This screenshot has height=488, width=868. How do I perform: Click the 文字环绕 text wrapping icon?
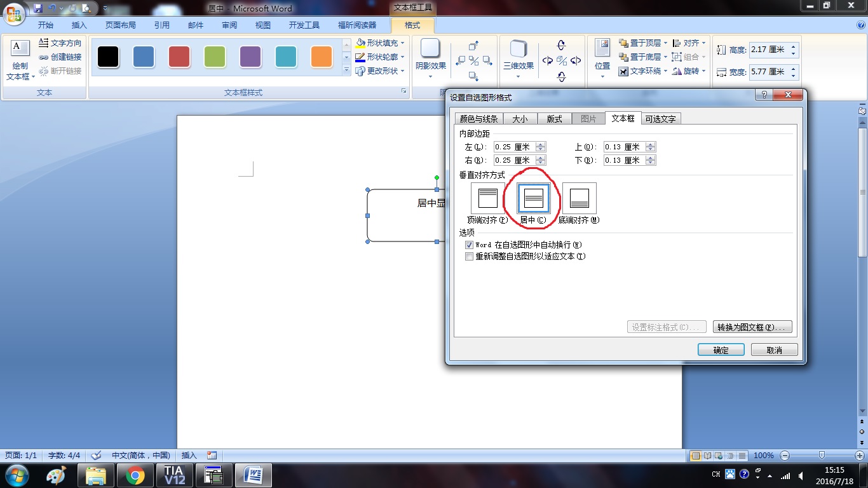coord(623,71)
